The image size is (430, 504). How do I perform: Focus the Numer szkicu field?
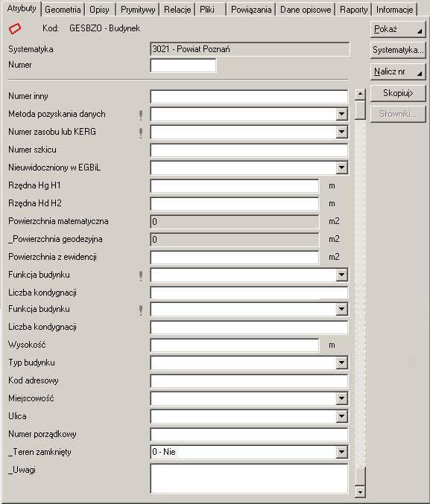coord(249,150)
